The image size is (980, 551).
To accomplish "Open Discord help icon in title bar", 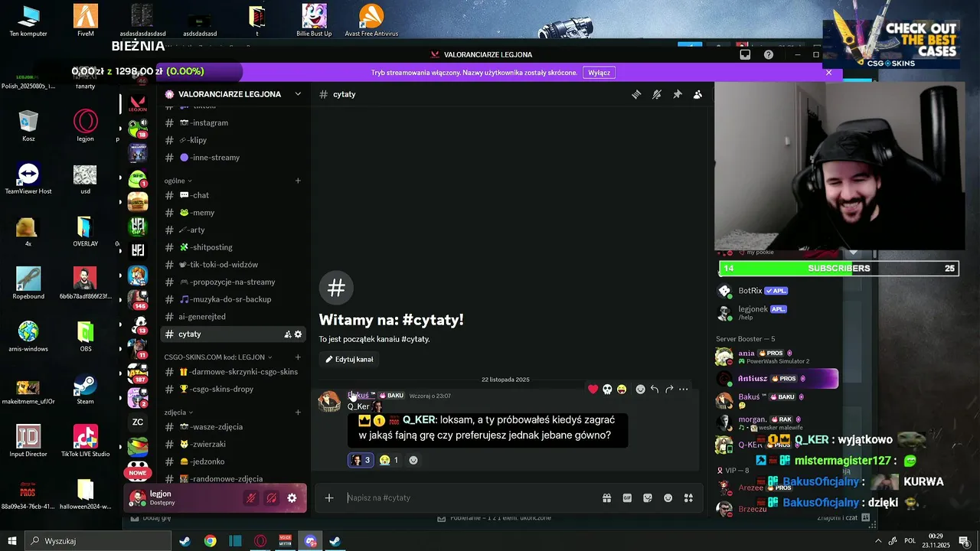I will [x=769, y=55].
